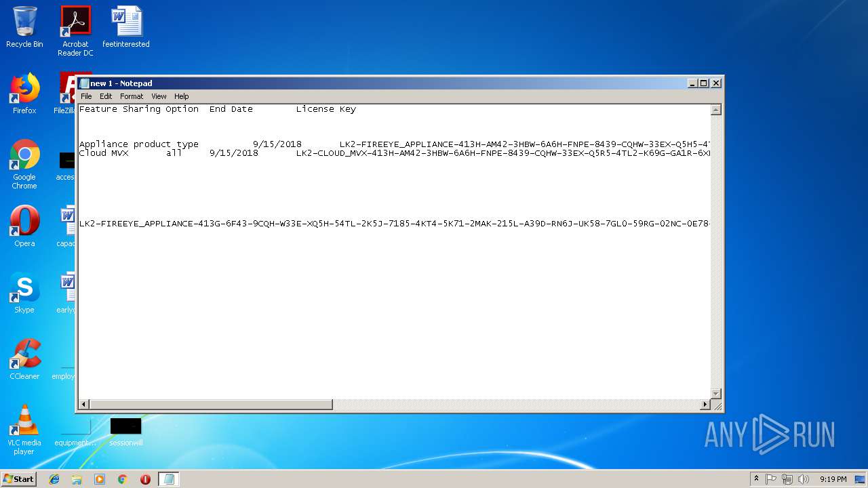Open the Help menu in Notepad
The width and height of the screenshot is (868, 488).
181,96
